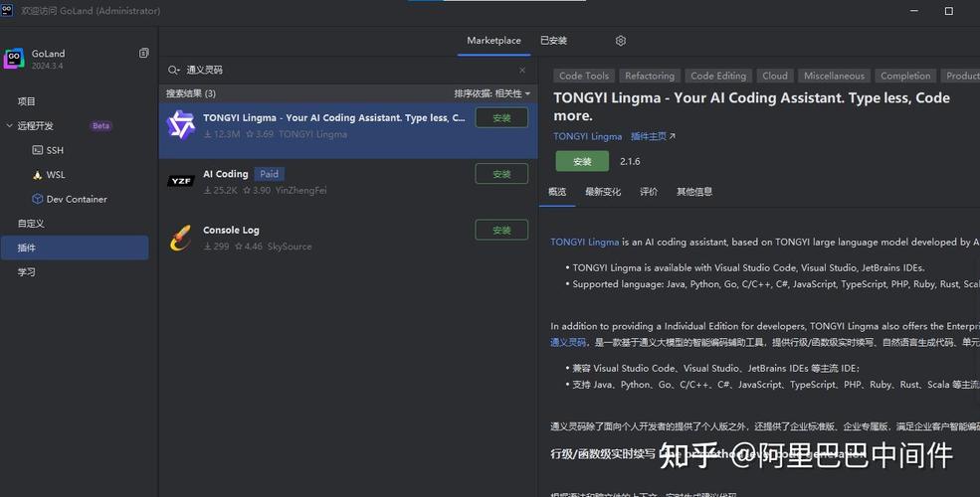The width and height of the screenshot is (980, 497).
Task: Open the 最新变化 tab
Action: click(x=603, y=192)
